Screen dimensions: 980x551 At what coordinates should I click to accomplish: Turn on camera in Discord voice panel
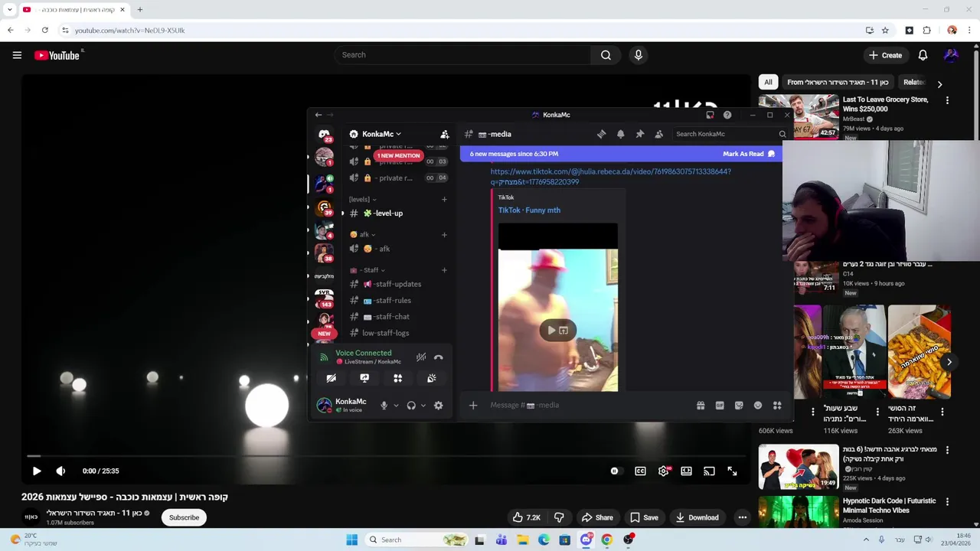(x=331, y=378)
